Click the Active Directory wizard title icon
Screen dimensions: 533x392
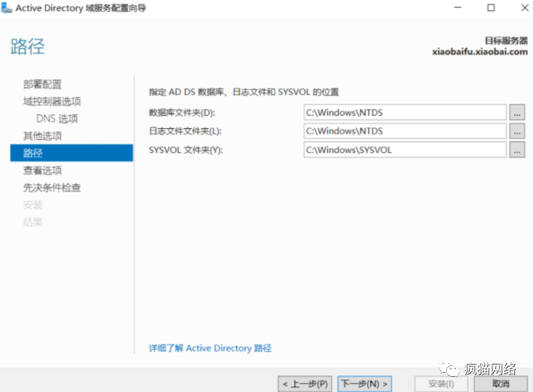coord(7,8)
